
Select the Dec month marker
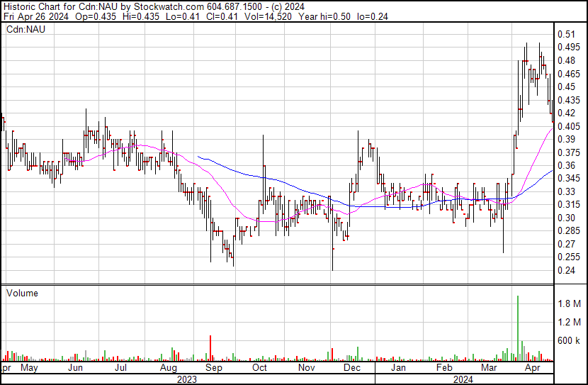(x=351, y=368)
